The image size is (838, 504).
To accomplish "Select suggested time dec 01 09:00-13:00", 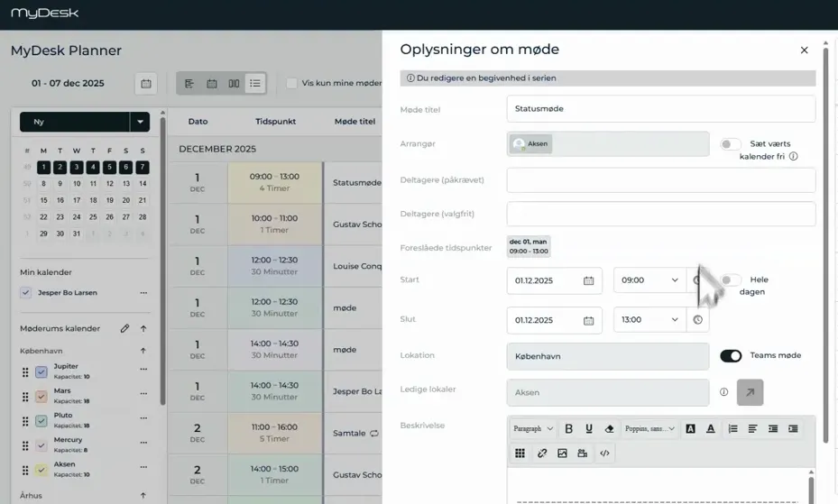I will pos(529,247).
